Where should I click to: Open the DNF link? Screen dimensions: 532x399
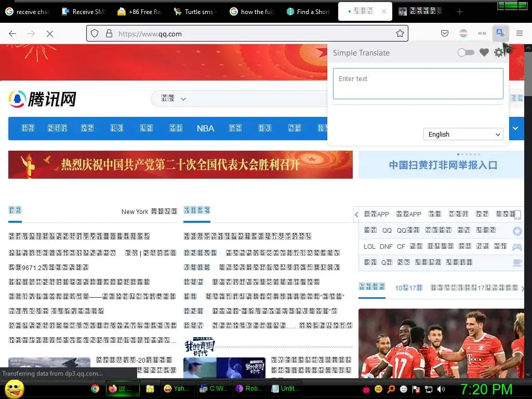tap(386, 247)
